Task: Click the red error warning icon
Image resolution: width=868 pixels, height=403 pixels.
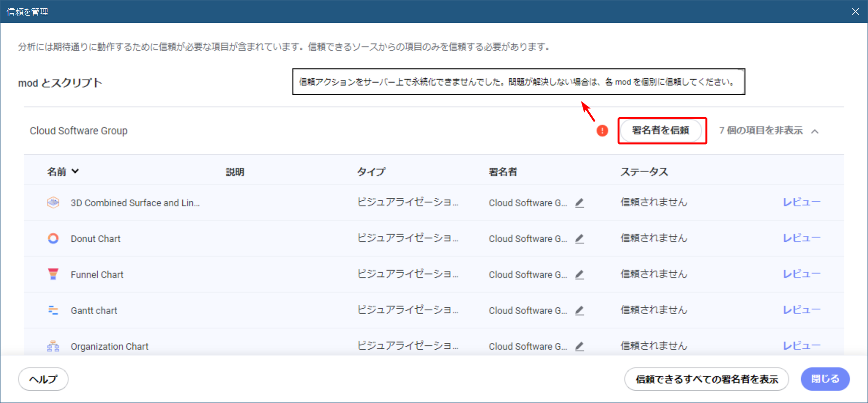Action: [602, 130]
